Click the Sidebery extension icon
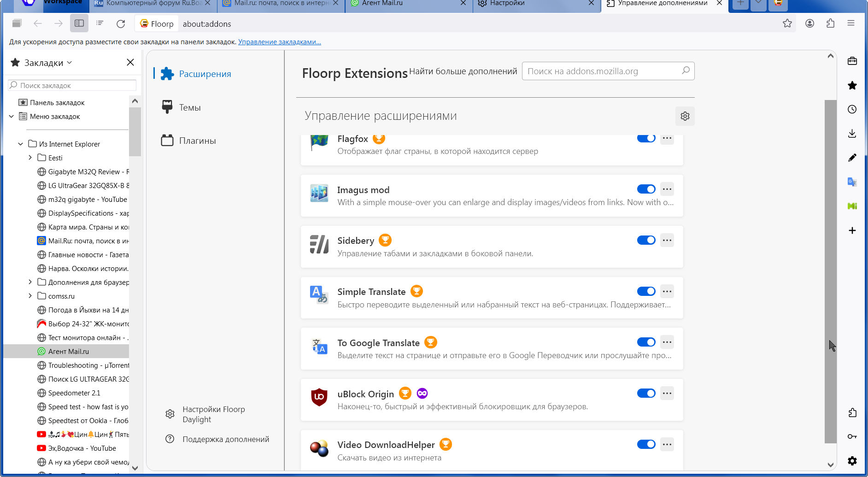Screen dimensions: 868x477 [319, 244]
